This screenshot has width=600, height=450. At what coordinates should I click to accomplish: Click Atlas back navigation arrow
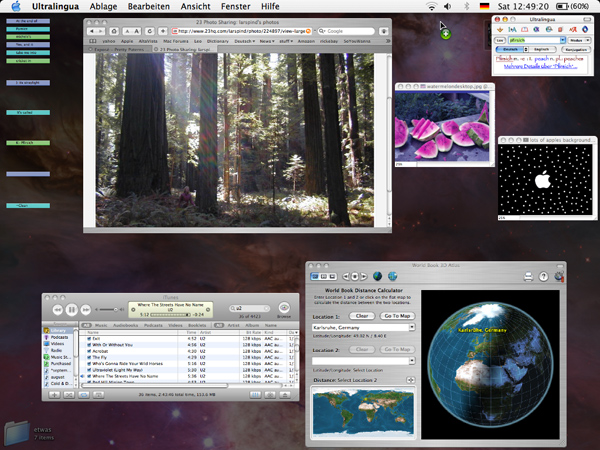pyautogui.click(x=346, y=276)
